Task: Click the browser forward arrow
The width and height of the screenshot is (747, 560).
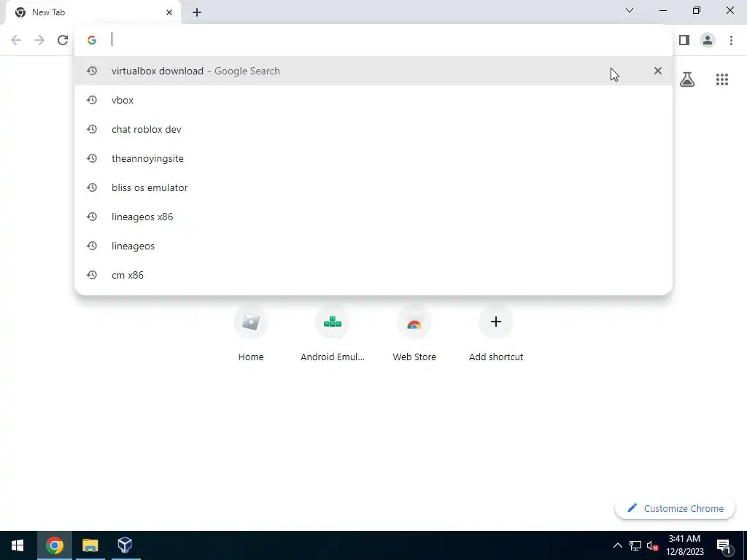Action: [39, 40]
